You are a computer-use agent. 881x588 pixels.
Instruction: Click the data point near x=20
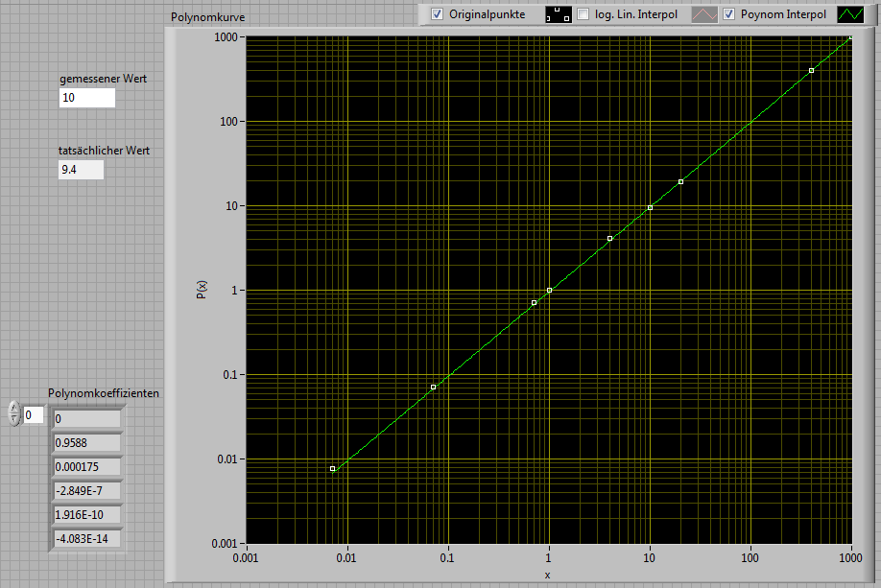click(681, 182)
